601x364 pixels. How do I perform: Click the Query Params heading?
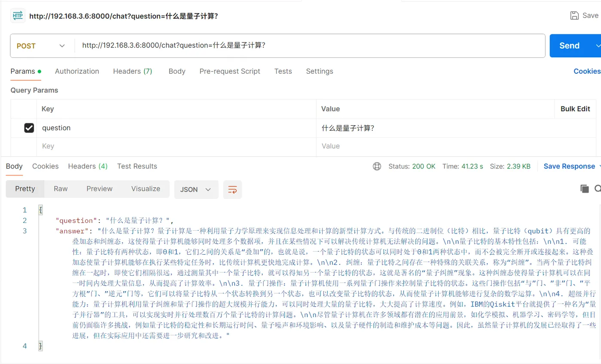click(x=34, y=90)
